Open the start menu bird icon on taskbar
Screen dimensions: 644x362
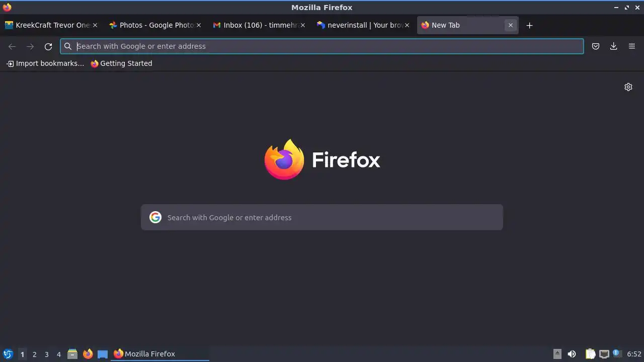pyautogui.click(x=8, y=354)
